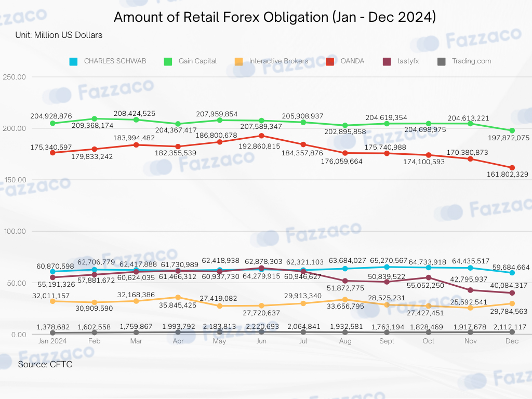This screenshot has width=532, height=399.
Task: Click the tastyfx maroon legend swatch
Action: (x=387, y=61)
